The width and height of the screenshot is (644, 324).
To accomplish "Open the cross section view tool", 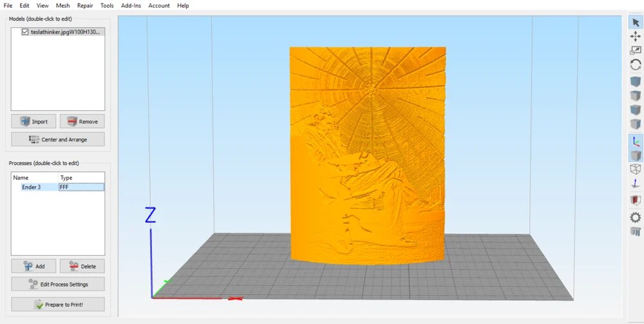I will tap(636, 200).
